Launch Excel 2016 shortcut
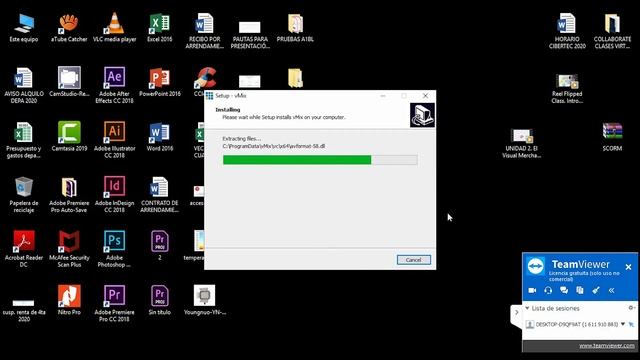The width and height of the screenshot is (640, 360). point(160,27)
